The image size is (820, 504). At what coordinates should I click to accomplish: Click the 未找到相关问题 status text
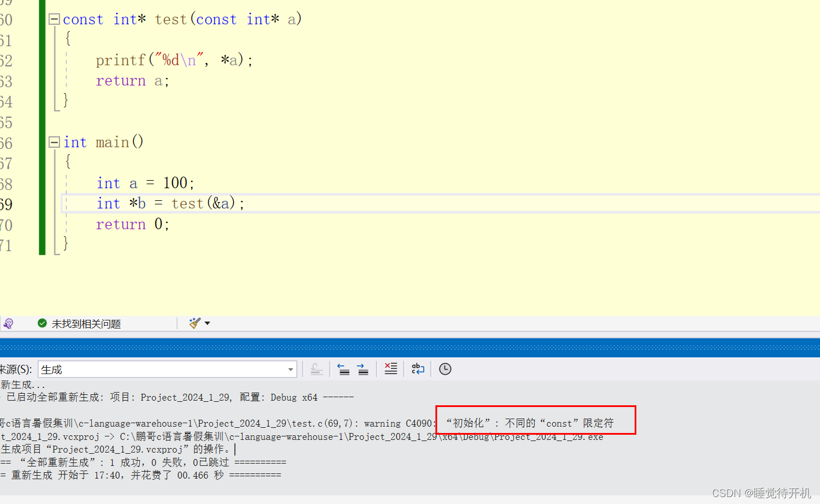[86, 324]
